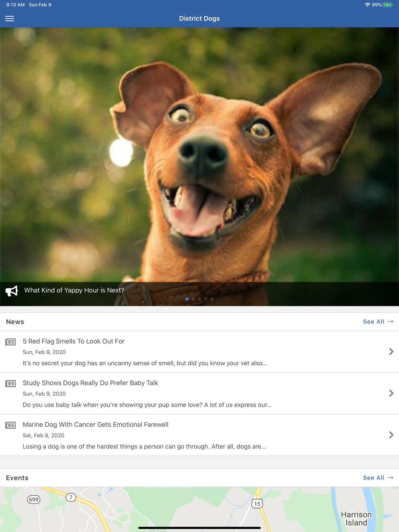The height and width of the screenshot is (532, 399).
Task: Click the News section header
Action: pyautogui.click(x=15, y=322)
